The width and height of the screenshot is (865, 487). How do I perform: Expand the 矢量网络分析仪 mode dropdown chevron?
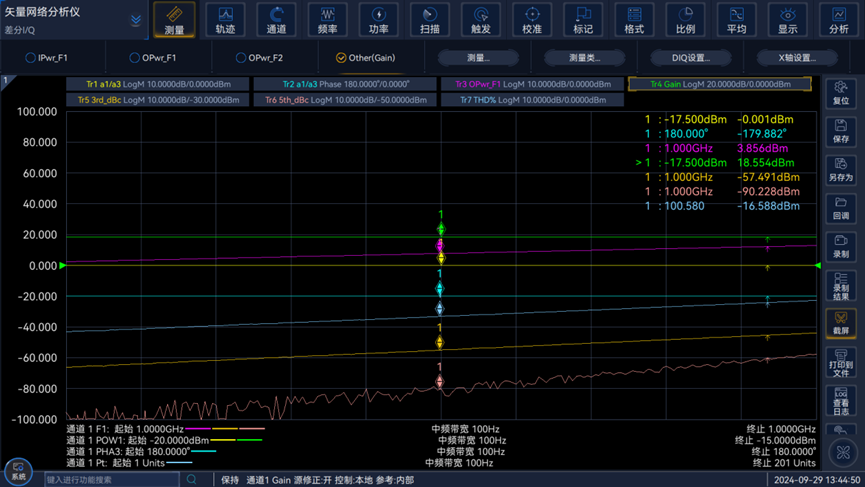click(x=136, y=20)
